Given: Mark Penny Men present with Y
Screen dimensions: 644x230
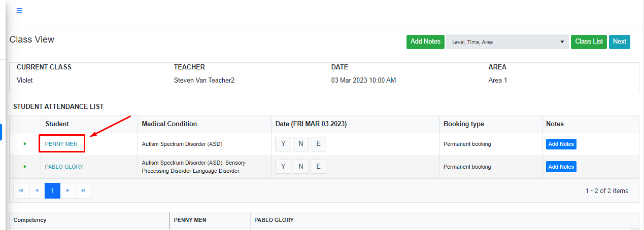Looking at the screenshot, I should pos(283,144).
